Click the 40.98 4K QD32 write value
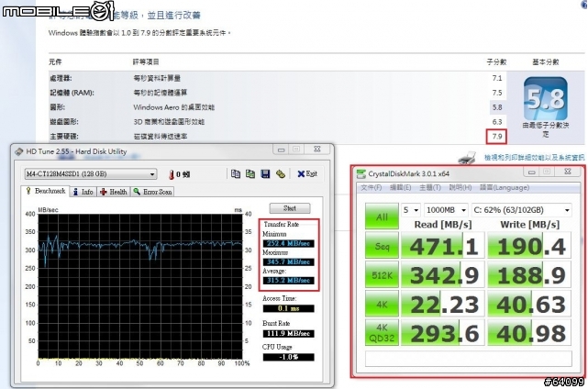 pos(529,333)
